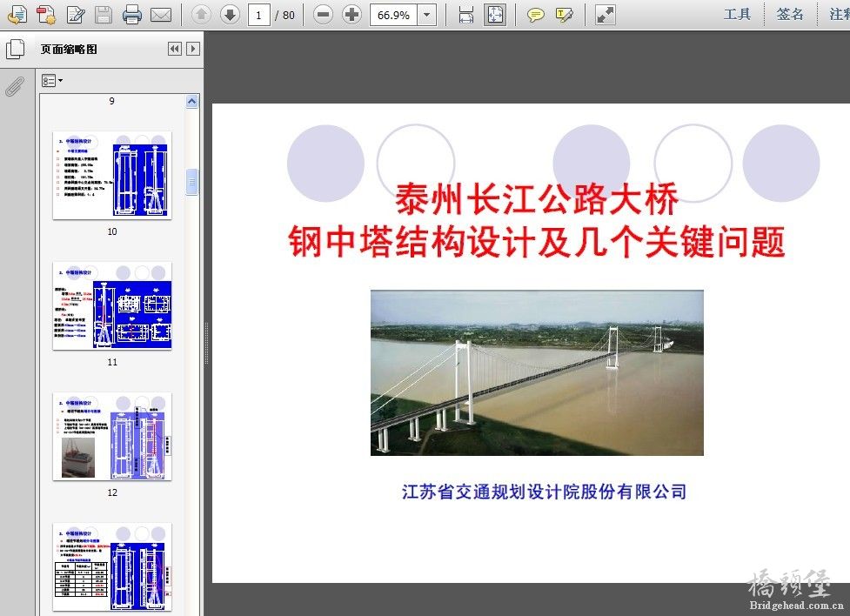Image resolution: width=850 pixels, height=616 pixels.
Task: Click the page label 12 under thumbnail
Action: (x=112, y=493)
